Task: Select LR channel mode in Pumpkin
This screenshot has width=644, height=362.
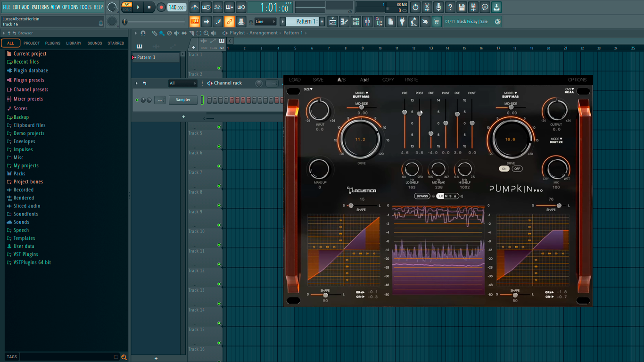Action: click(x=441, y=196)
